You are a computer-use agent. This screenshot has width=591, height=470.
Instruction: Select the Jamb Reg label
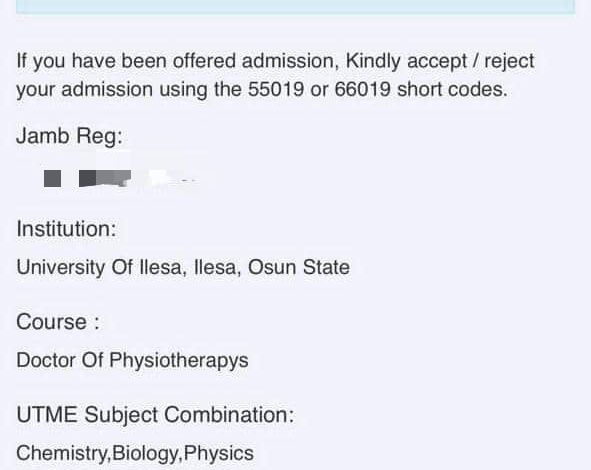(69, 136)
